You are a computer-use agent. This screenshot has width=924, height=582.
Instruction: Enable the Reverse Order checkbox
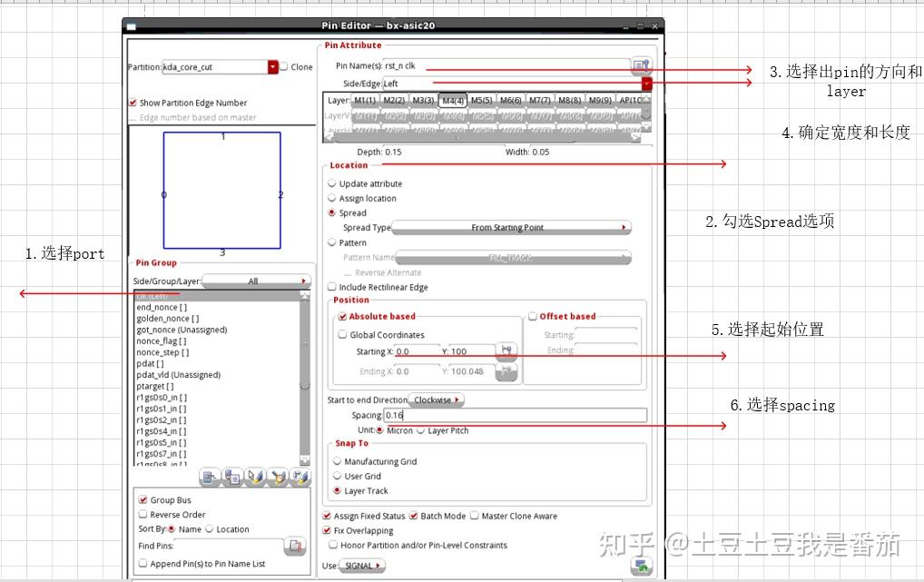[x=143, y=515]
